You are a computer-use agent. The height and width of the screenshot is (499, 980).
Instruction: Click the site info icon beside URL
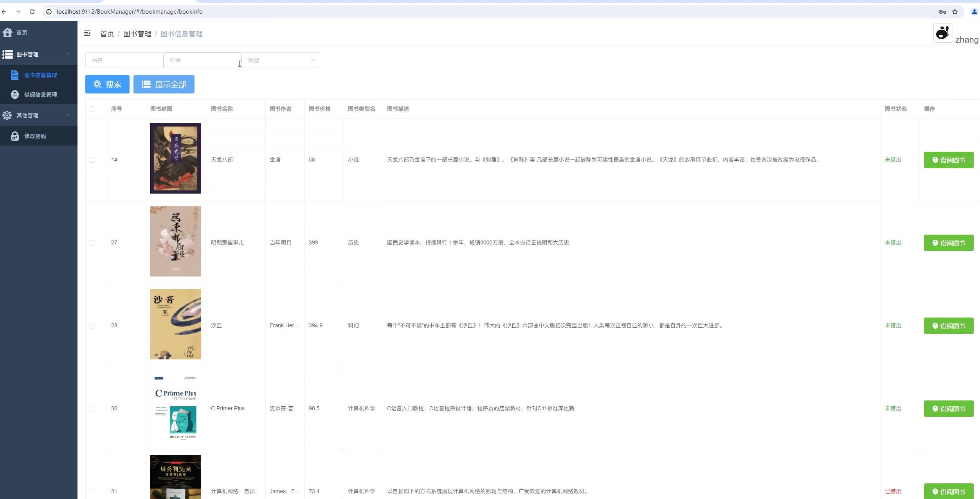[49, 12]
